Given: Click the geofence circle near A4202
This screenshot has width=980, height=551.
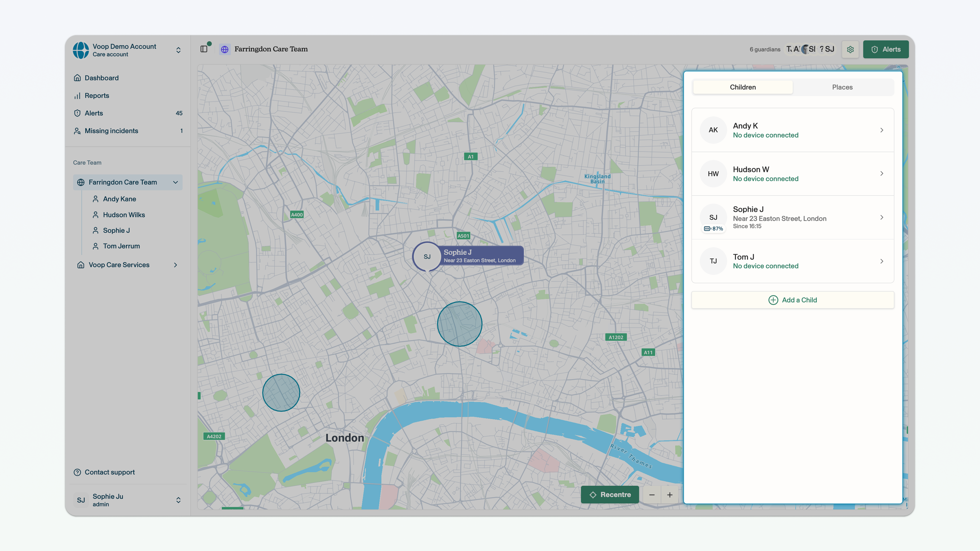Looking at the screenshot, I should coord(281,393).
